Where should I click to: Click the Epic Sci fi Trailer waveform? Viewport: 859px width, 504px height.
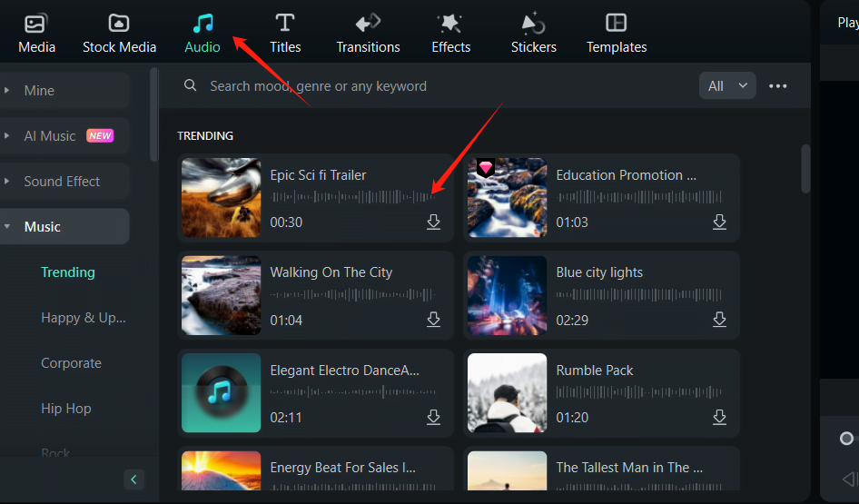353,197
